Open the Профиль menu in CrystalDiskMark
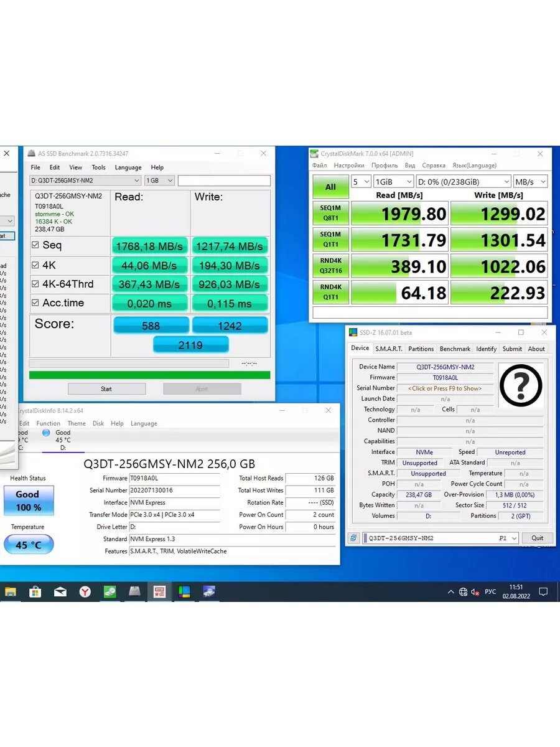The width and height of the screenshot is (560, 747). point(385,166)
